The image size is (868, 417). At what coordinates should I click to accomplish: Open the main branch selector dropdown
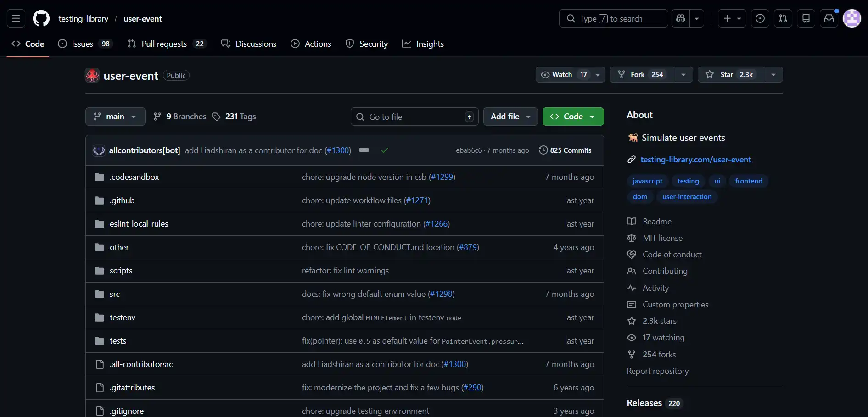coord(115,117)
